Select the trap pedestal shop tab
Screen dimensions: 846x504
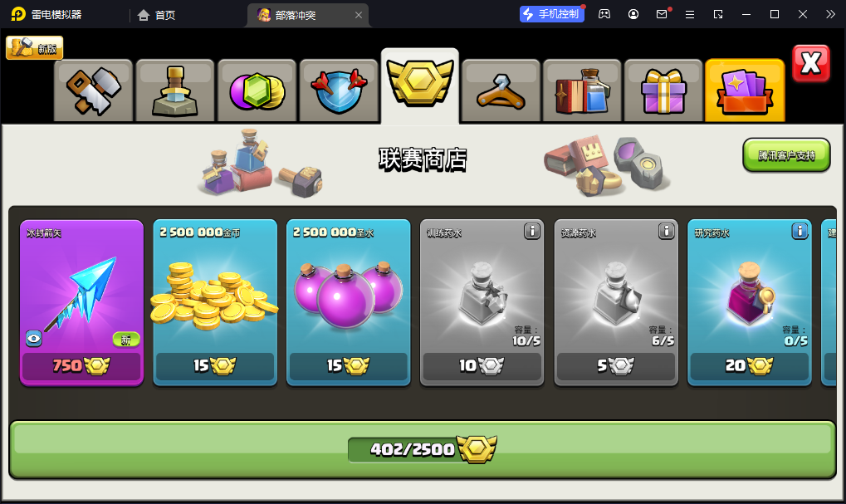pyautogui.click(x=175, y=91)
